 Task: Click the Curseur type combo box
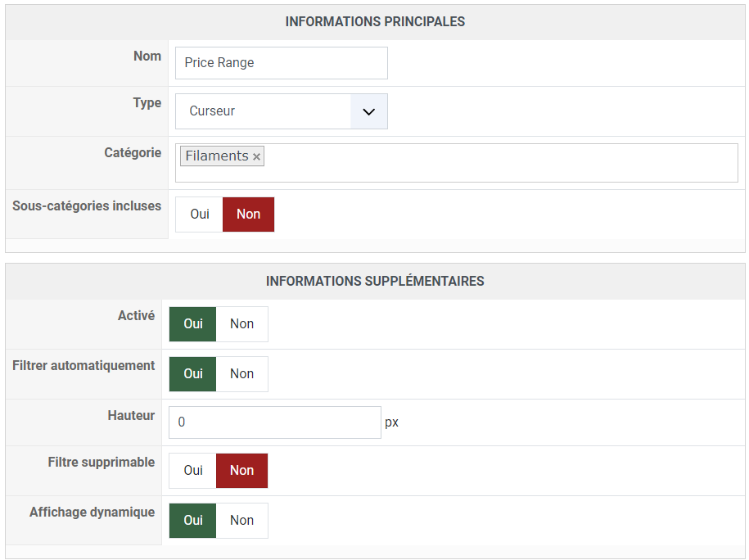click(264, 111)
